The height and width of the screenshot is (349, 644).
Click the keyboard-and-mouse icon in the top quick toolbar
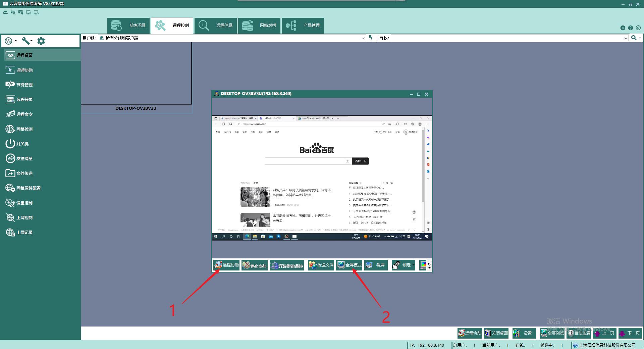point(21,12)
